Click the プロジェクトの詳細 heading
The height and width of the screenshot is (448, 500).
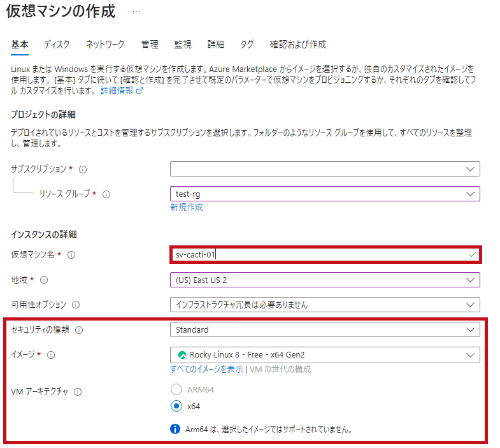tap(43, 115)
